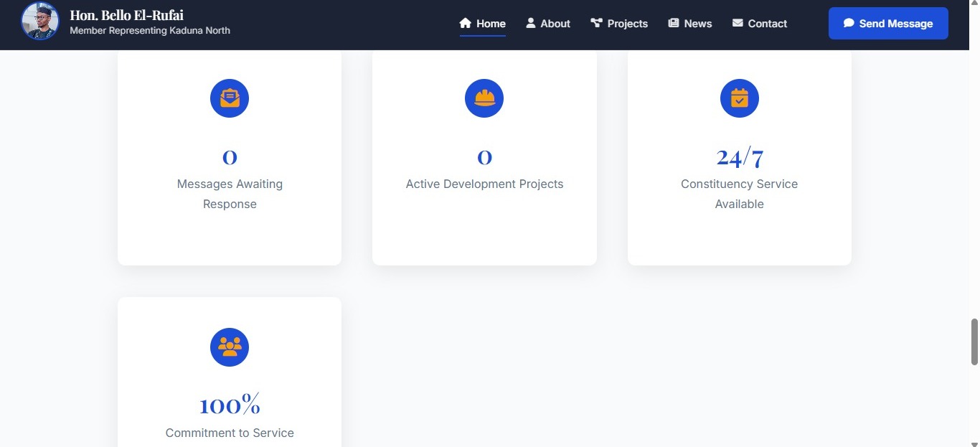Click the scrollbar down arrow
The image size is (980, 447).
point(974,443)
